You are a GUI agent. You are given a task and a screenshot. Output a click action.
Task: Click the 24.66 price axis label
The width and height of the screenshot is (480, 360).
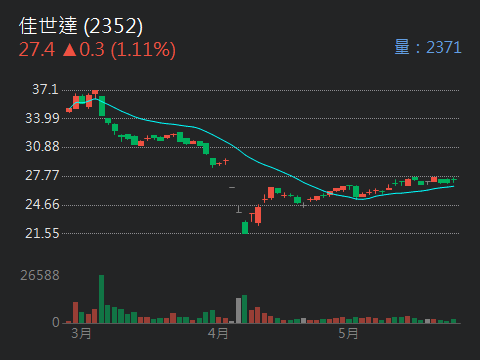42,204
